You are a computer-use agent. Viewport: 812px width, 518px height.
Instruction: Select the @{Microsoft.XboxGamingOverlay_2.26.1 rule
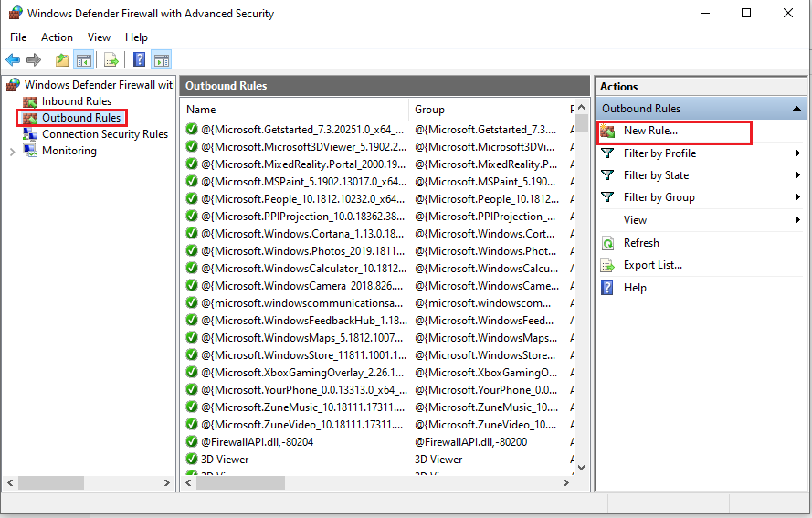point(302,373)
